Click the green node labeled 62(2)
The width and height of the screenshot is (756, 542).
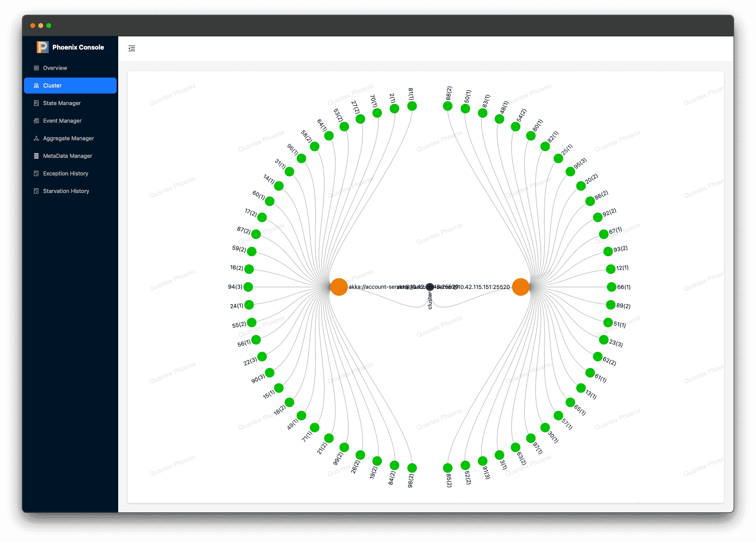598,357
